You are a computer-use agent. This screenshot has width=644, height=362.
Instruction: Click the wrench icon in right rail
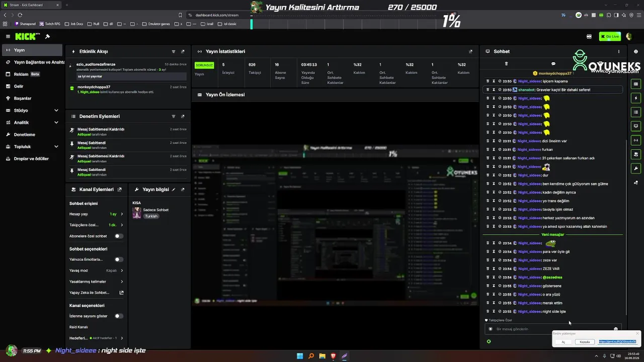click(636, 168)
